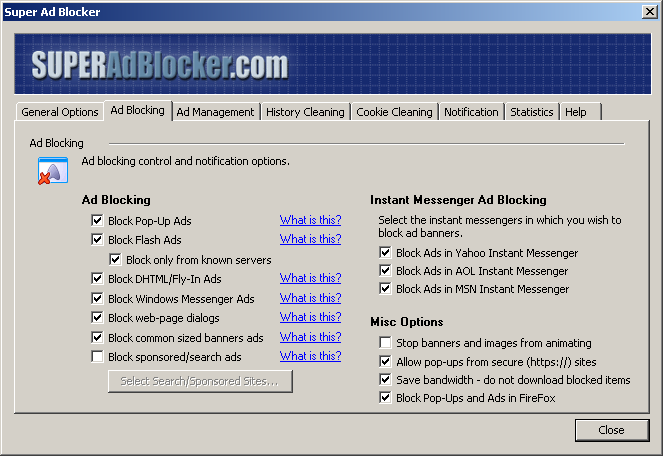Switch to the General Options tab
The image size is (663, 456).
point(60,112)
